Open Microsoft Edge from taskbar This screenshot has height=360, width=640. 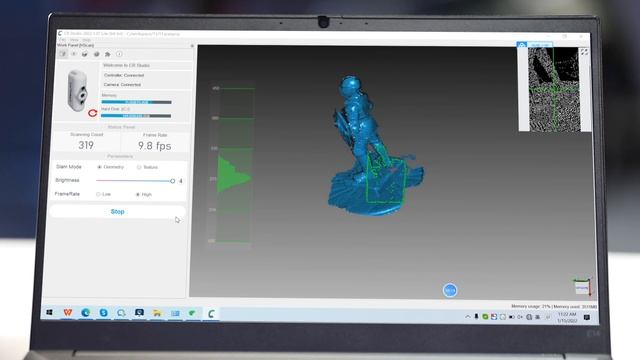pos(85,313)
